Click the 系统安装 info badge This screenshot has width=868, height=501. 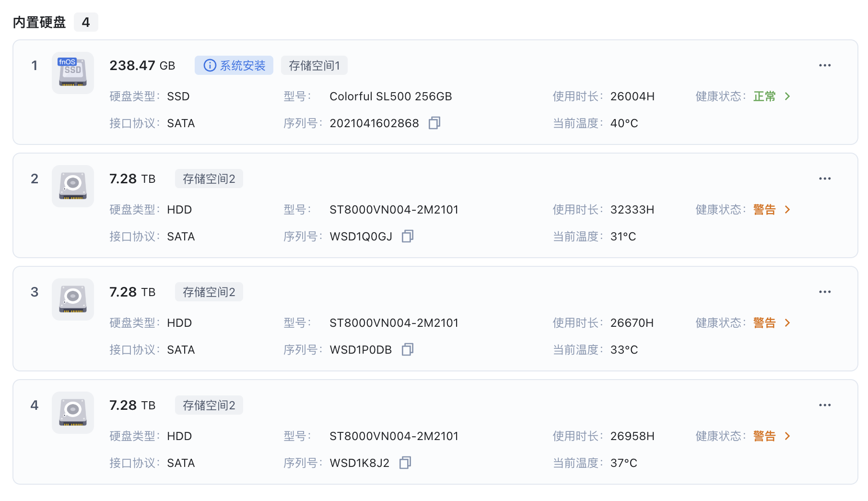tap(234, 65)
